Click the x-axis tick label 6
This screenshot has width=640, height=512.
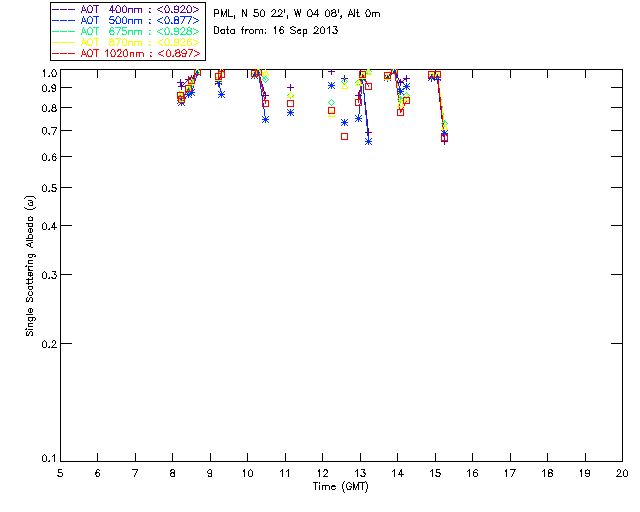[98, 473]
